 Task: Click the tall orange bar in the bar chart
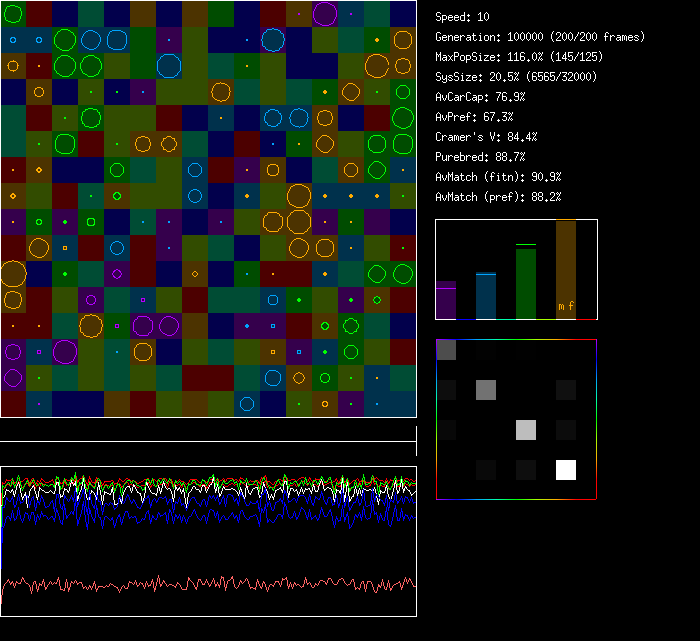pyautogui.click(x=566, y=262)
